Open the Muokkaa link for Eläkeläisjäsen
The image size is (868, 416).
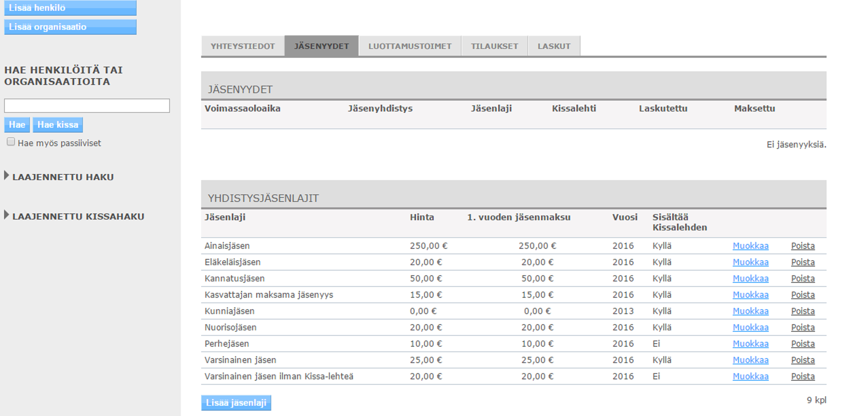pos(750,262)
